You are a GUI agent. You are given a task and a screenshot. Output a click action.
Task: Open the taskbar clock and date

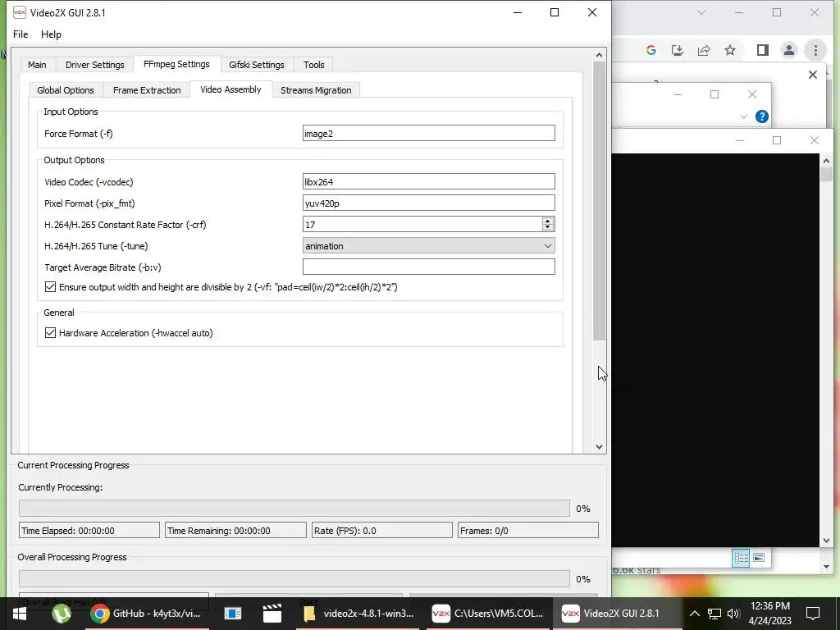coord(769,614)
